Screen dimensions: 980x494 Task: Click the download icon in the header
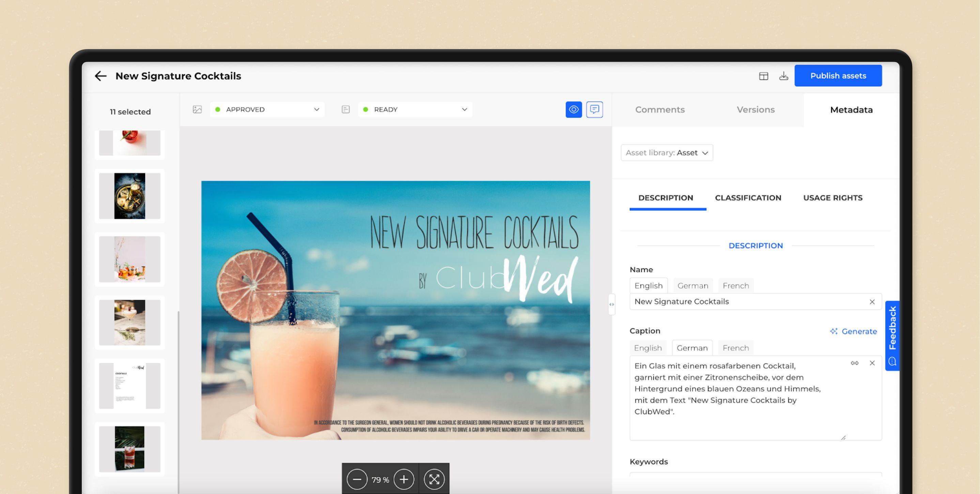point(784,76)
